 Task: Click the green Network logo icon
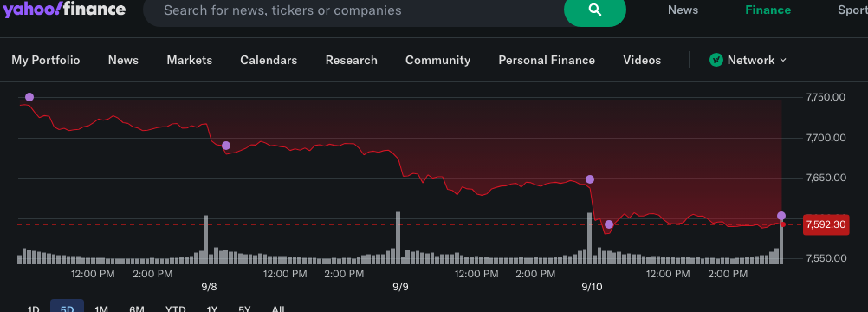pos(716,60)
